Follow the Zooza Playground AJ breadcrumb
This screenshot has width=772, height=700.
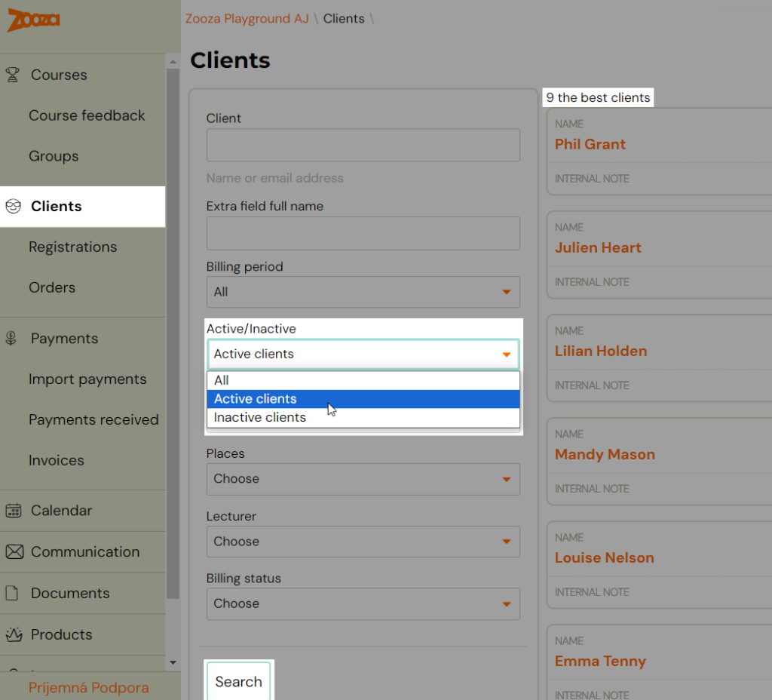pyautogui.click(x=247, y=19)
